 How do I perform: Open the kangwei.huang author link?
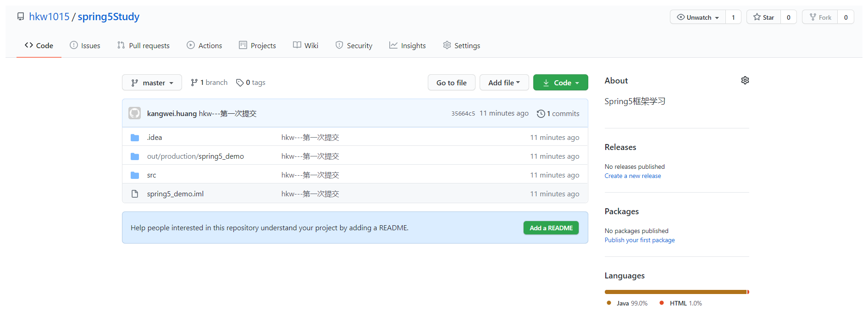172,114
